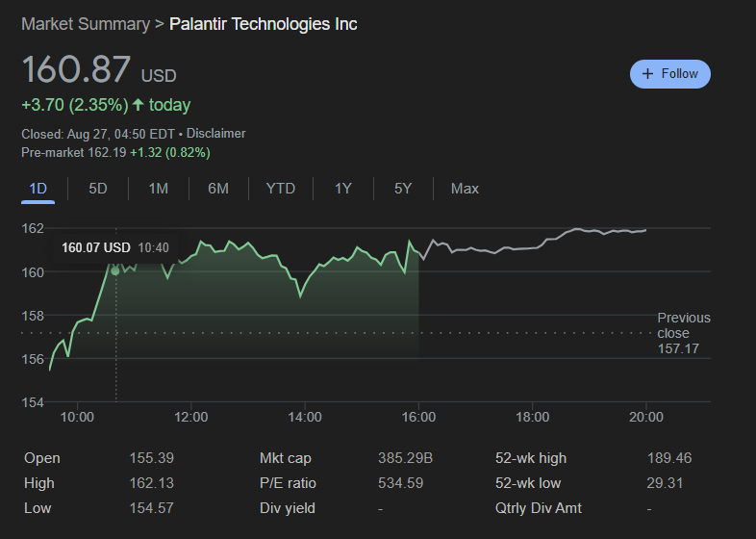Click the 18:00 time axis label

(532, 417)
